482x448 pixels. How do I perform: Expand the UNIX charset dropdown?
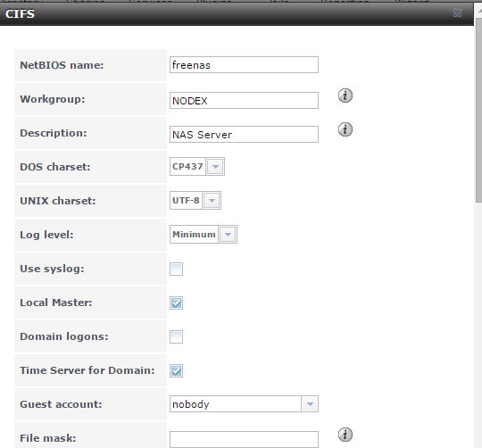point(212,200)
